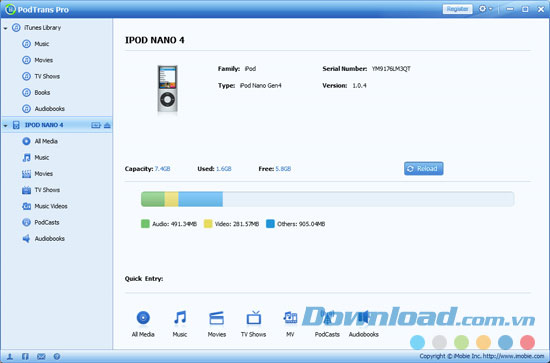
Task: Click the type value iPod Nano Gen4
Action: [x=261, y=86]
